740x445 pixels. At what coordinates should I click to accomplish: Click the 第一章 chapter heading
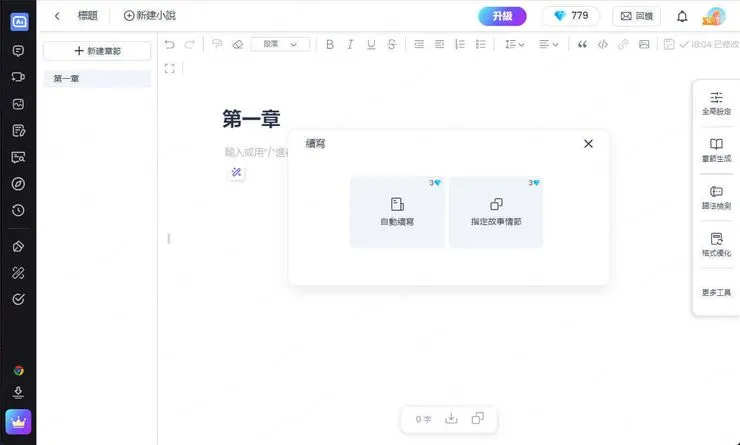coord(251,119)
